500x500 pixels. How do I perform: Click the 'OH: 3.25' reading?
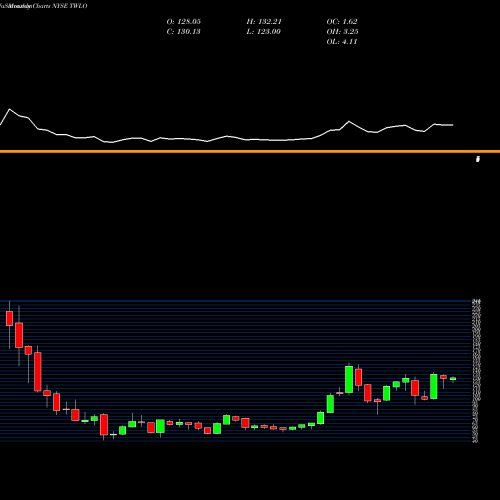click(342, 32)
